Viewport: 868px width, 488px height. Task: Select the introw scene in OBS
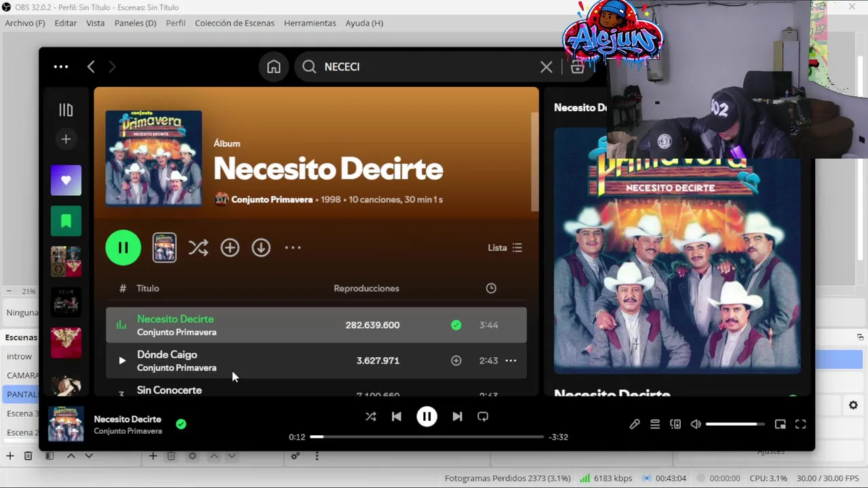20,357
